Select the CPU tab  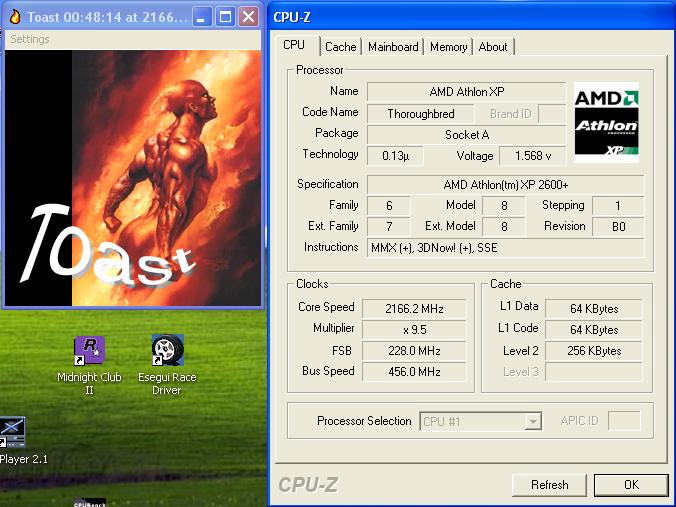click(294, 45)
